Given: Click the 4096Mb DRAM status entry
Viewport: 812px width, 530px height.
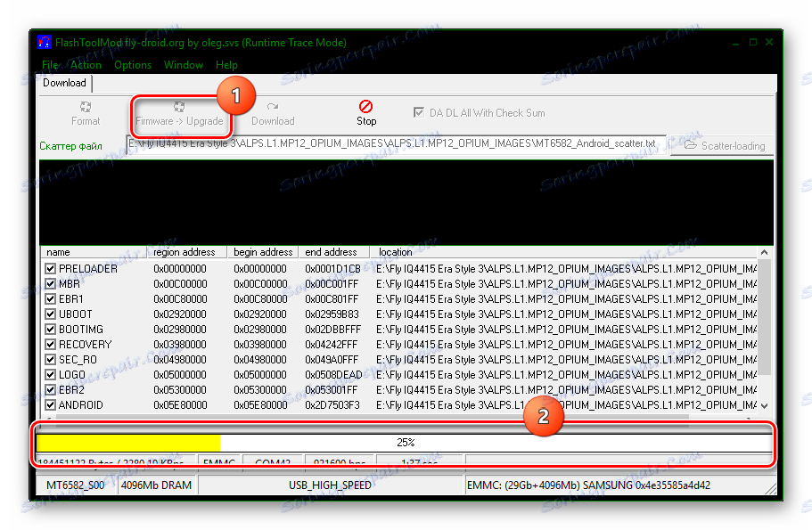Looking at the screenshot, I should [156, 485].
